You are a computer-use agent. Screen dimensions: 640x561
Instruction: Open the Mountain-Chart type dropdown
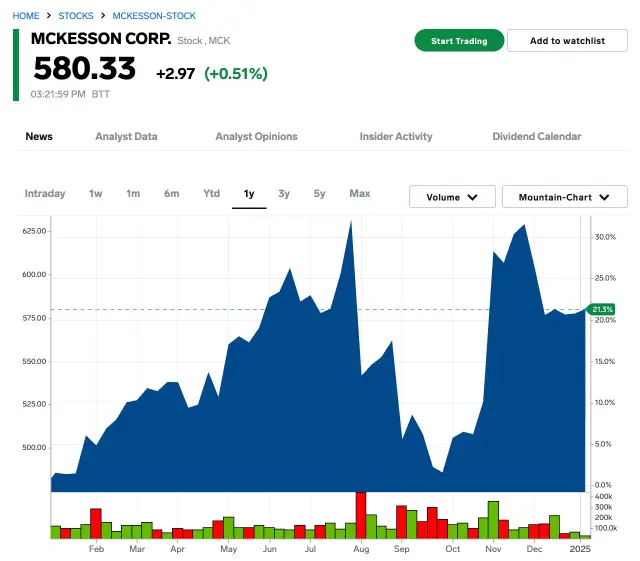click(x=564, y=197)
